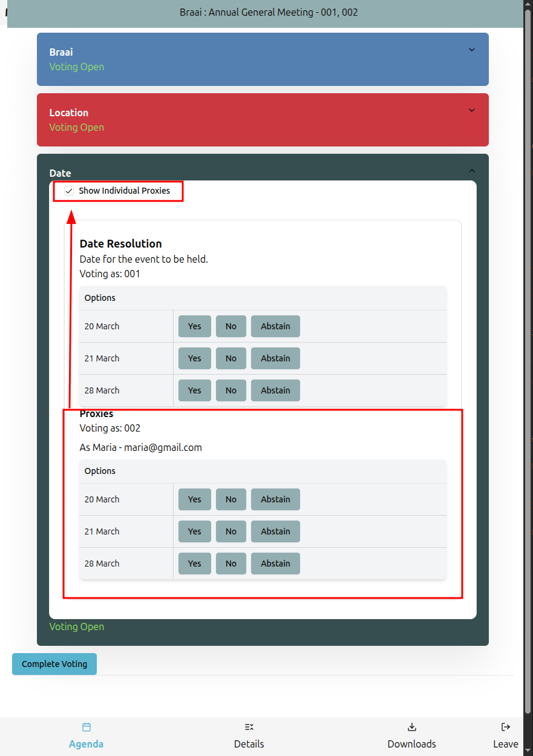Viewport: 533px width, 756px height.
Task: Abstain for 21 March in Proxies section
Action: pyautogui.click(x=275, y=531)
